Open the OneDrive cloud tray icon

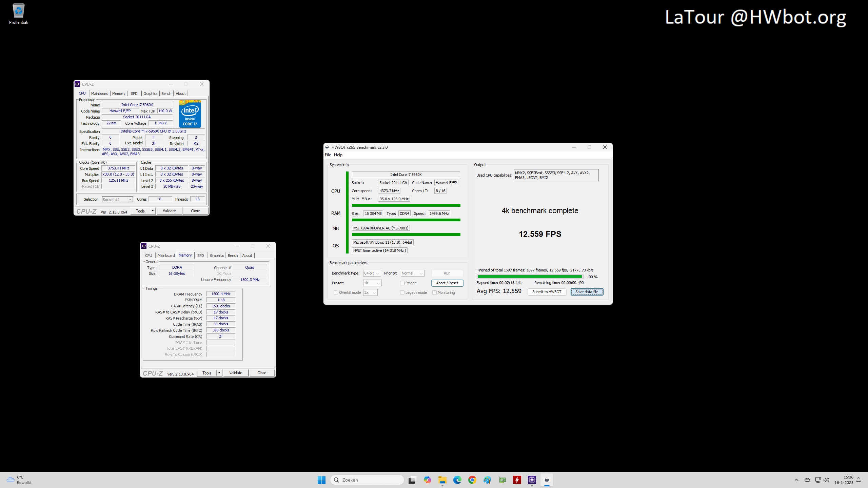coord(807,480)
